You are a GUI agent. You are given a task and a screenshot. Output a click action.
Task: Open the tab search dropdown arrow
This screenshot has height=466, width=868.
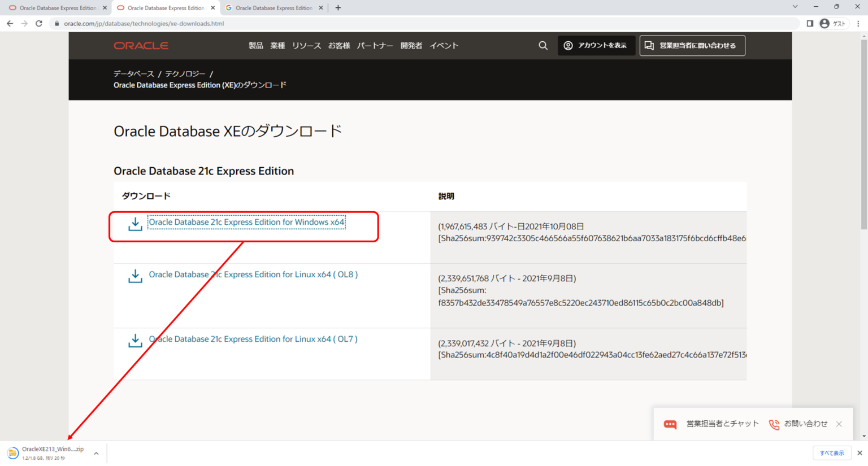[x=795, y=7]
